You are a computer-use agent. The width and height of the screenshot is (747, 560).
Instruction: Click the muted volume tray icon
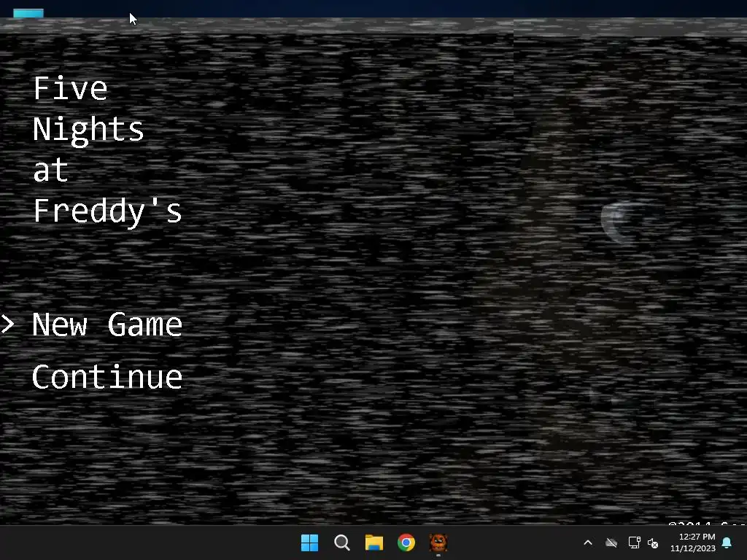point(653,542)
